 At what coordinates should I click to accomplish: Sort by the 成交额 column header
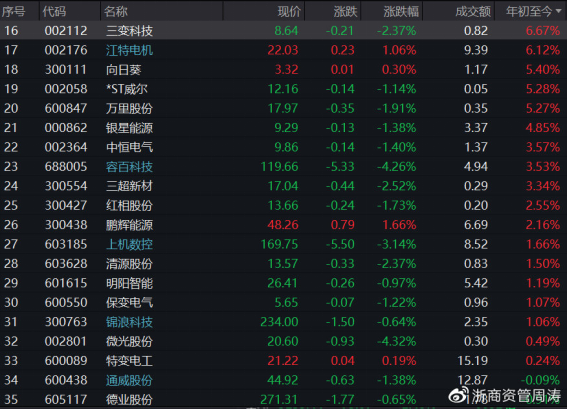pos(473,12)
